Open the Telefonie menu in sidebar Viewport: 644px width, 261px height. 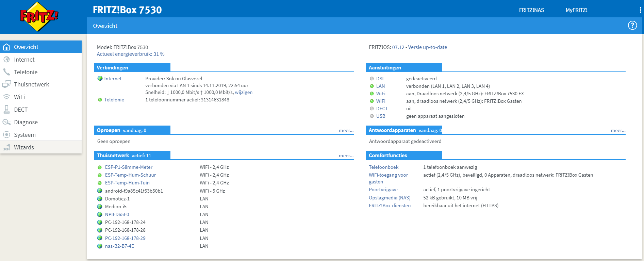(41, 72)
